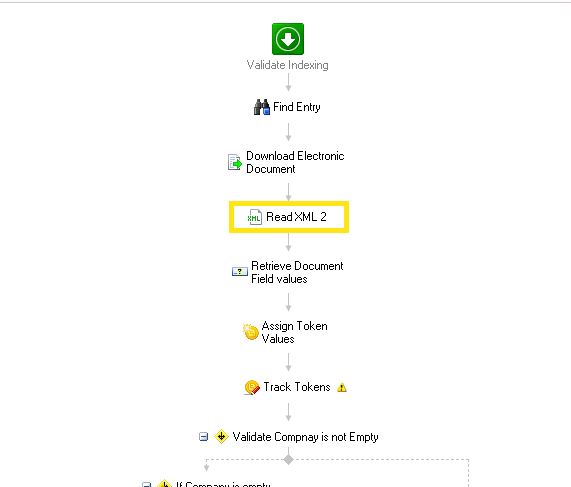Viewport: 571px width, 487px height.
Task: Select the Assign Token Values coin icon
Action: (x=251, y=332)
